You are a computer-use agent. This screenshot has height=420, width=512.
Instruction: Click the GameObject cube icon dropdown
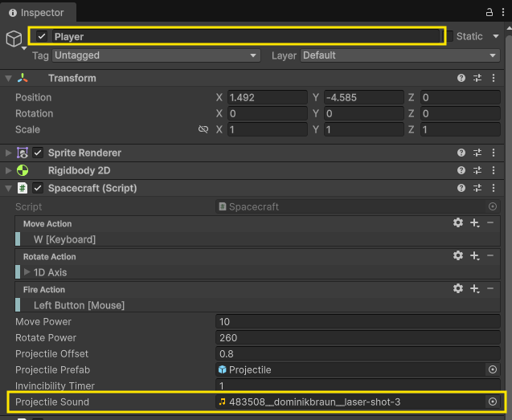click(x=14, y=39)
